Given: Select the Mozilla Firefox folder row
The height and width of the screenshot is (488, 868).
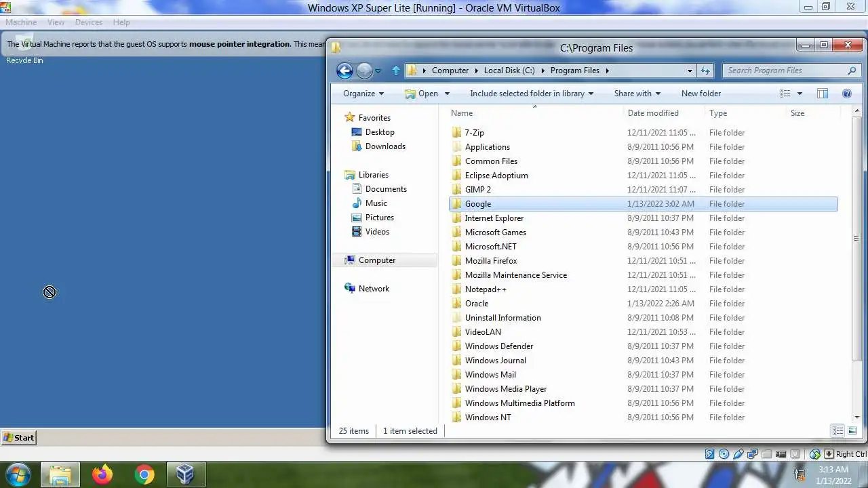Looking at the screenshot, I should pos(644,261).
